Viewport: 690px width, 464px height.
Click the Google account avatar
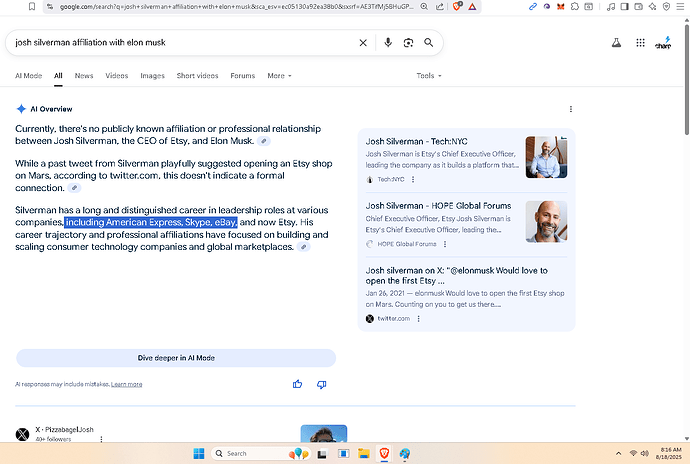point(663,43)
